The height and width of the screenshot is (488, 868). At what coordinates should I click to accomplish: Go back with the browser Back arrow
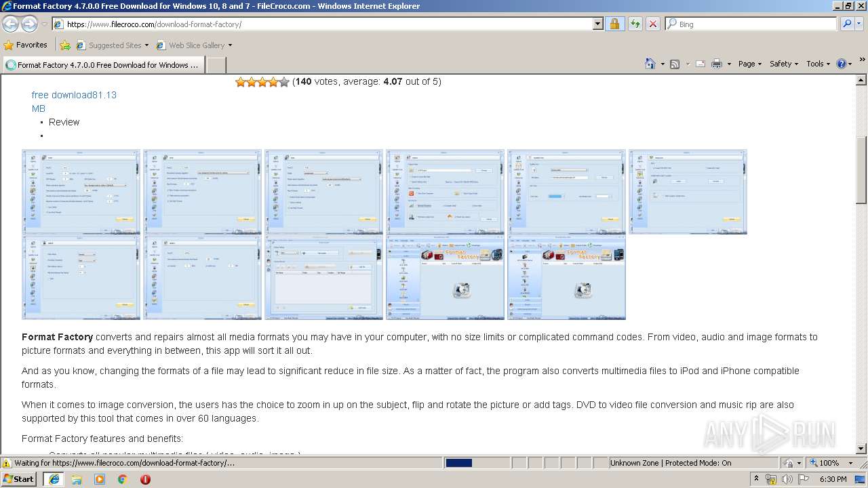point(11,24)
